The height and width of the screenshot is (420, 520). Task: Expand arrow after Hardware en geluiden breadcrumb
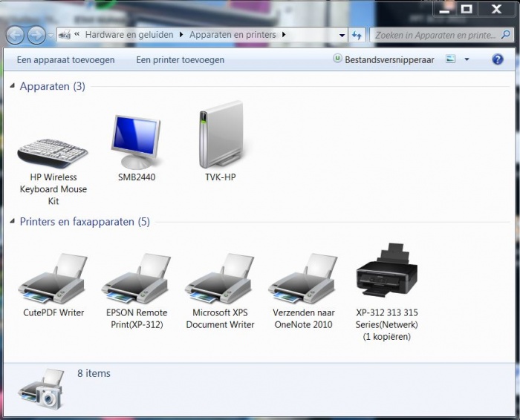[181, 34]
